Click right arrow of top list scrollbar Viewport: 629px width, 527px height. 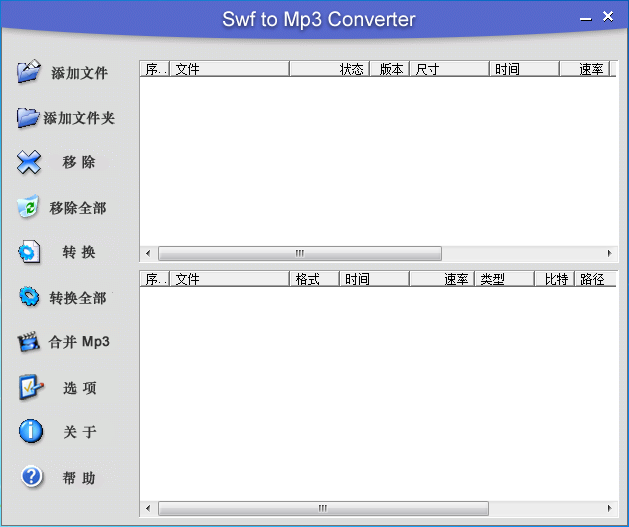609,253
